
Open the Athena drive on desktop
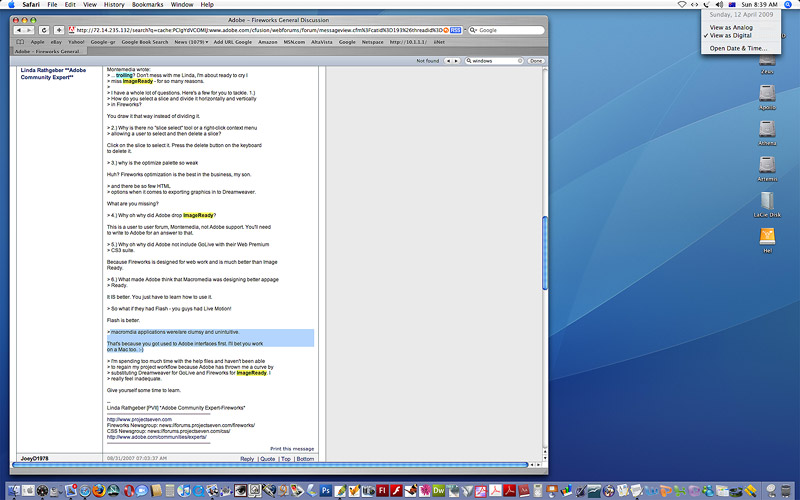(767, 132)
